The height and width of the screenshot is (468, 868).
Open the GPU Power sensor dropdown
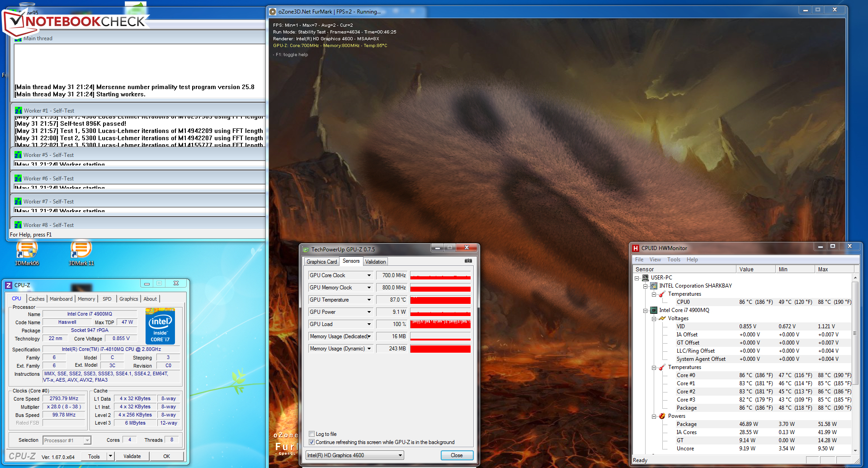point(369,312)
